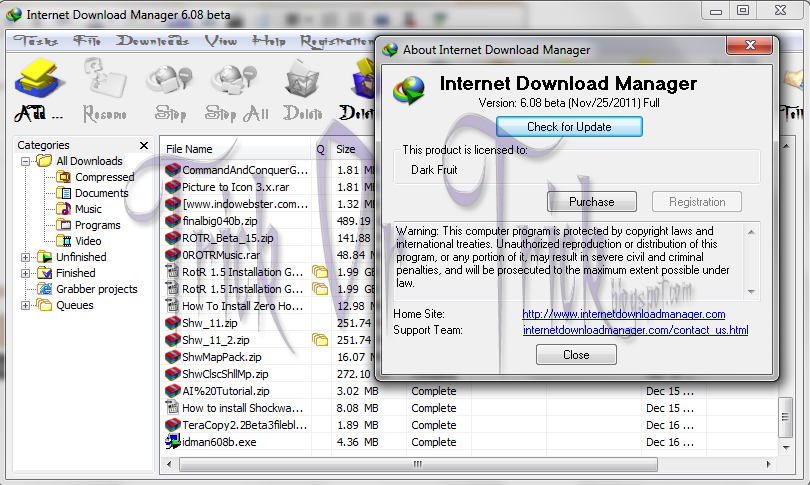Click the file icon of How To Install Zero Ho...
Screen dimensions: 810x485
click(172, 306)
